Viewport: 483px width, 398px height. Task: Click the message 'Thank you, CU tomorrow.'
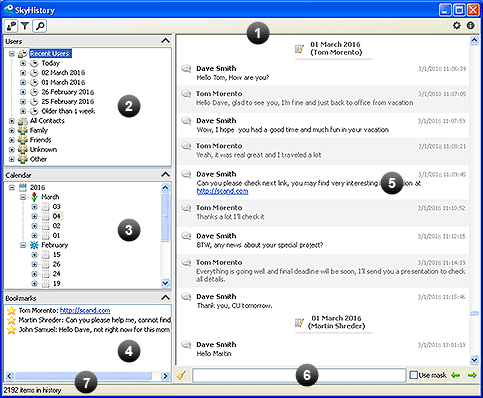(x=234, y=306)
